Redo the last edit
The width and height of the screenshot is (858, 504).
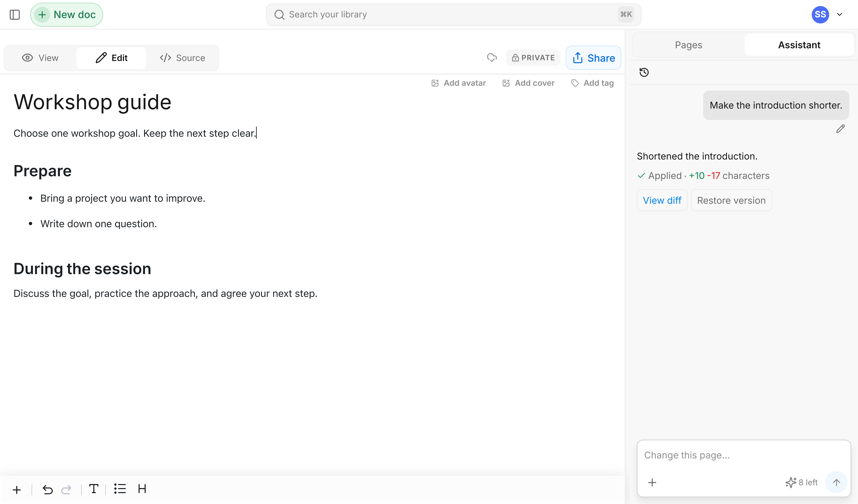(x=66, y=490)
